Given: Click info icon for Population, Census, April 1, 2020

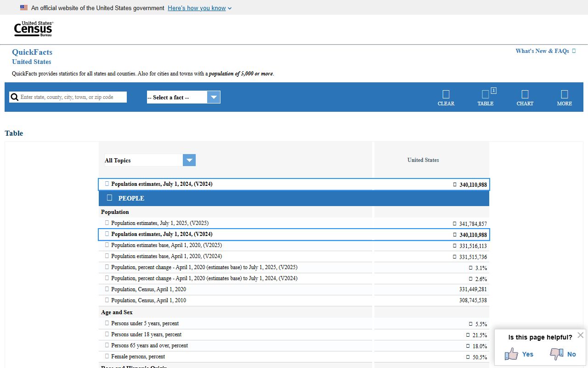Looking at the screenshot, I should click(x=107, y=289).
